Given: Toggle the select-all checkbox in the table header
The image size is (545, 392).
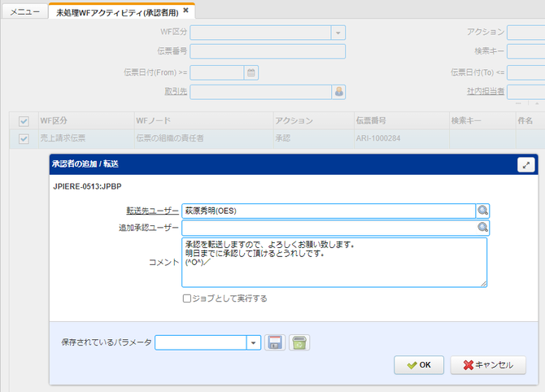Looking at the screenshot, I should (x=24, y=121).
